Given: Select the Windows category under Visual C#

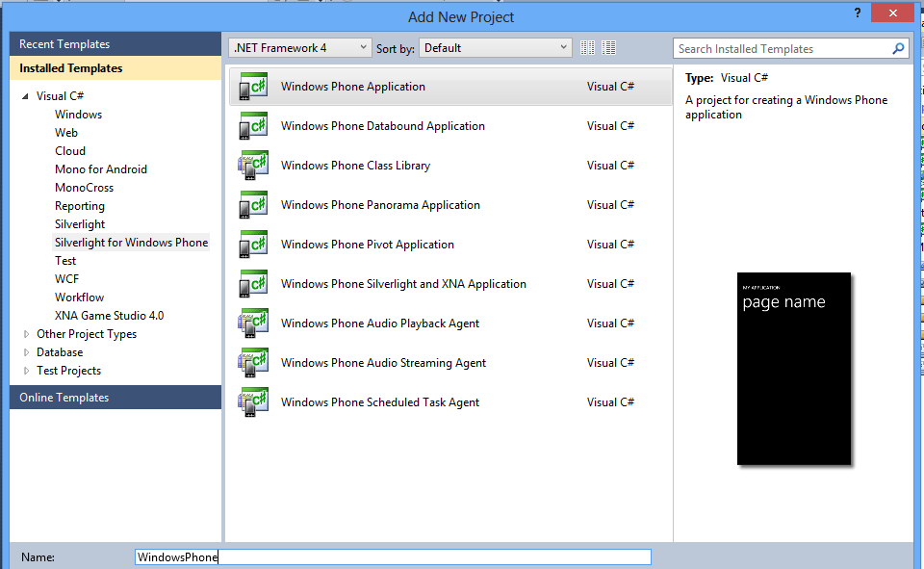Looking at the screenshot, I should [78, 115].
